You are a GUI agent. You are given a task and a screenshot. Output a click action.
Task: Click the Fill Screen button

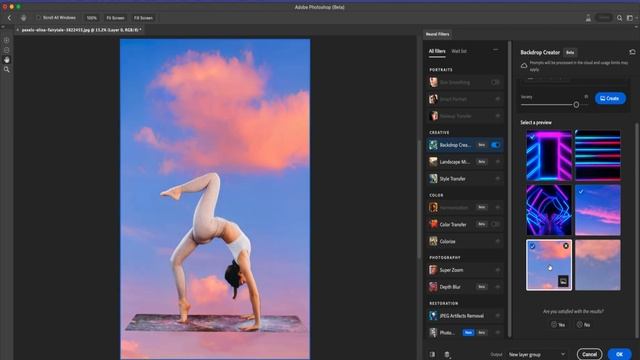tap(143, 18)
